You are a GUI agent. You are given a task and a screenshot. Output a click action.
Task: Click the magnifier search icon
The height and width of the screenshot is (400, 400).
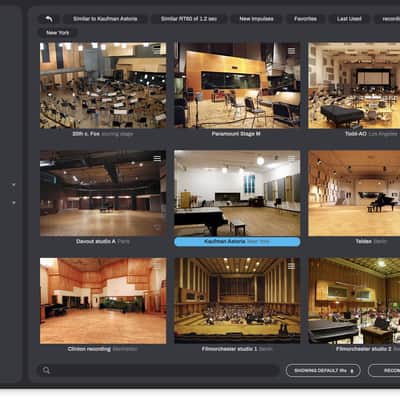tap(46, 370)
